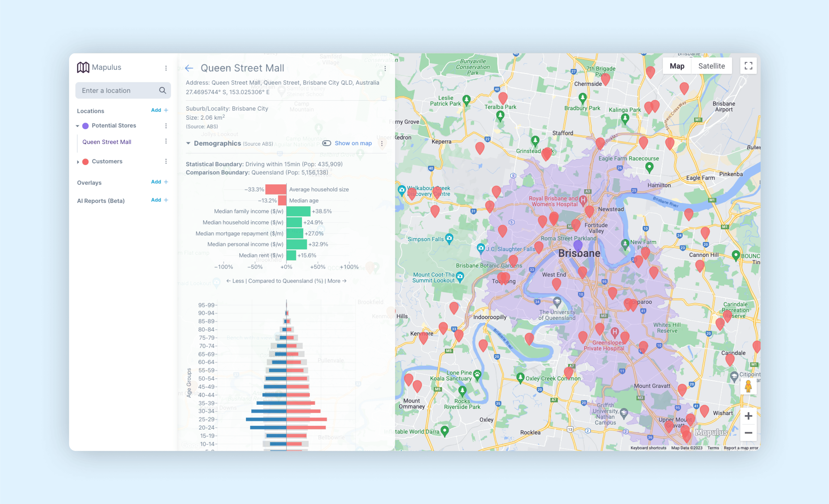Collapse the Potential Stores group

pyautogui.click(x=78, y=126)
